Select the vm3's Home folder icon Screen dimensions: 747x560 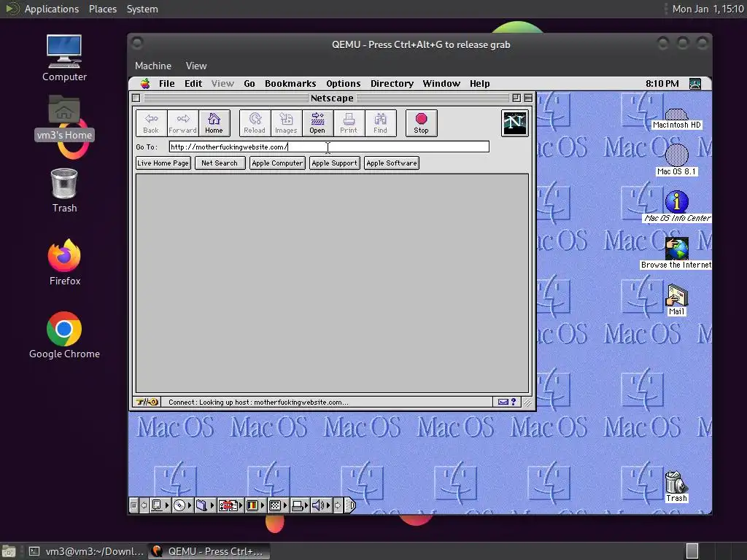coord(64,117)
